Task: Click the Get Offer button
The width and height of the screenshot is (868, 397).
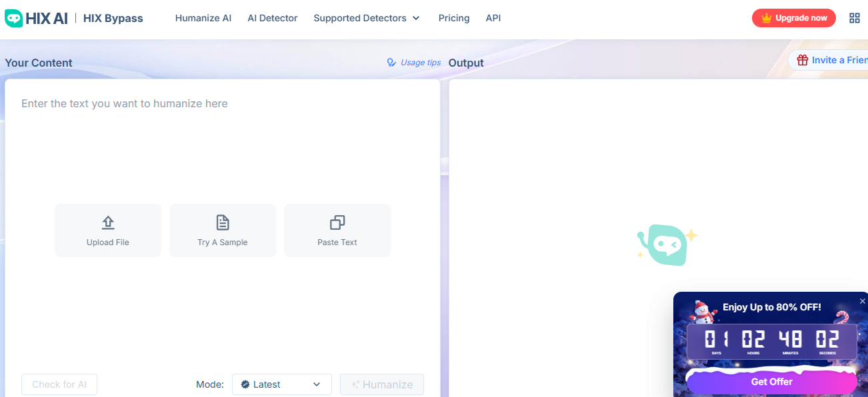Action: (x=772, y=382)
